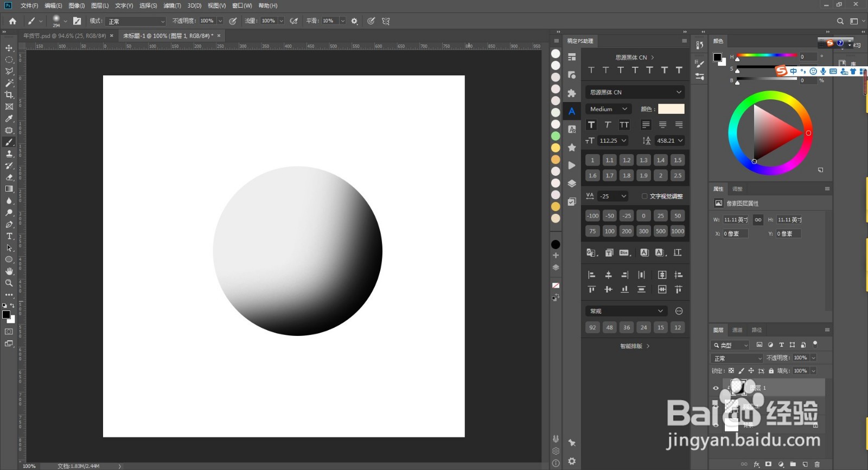Select the Crop tool
868x470 pixels.
[9, 95]
